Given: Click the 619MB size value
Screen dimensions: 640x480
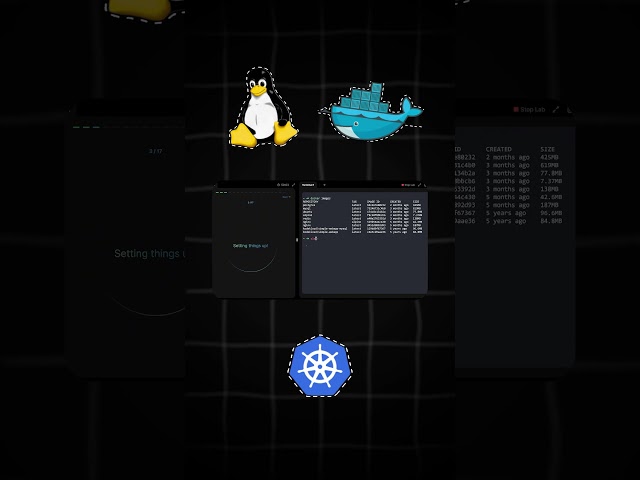Looking at the screenshot, I should [x=549, y=165].
